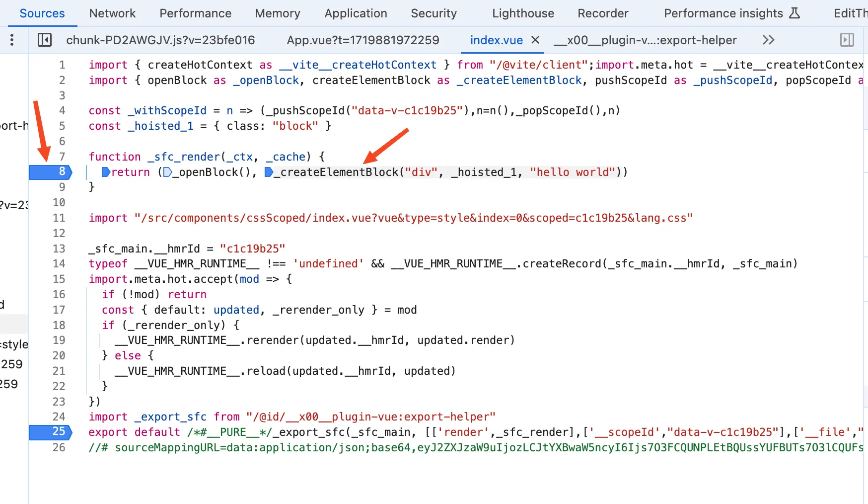Open the Lighthouse panel tab
868x504 pixels.
click(523, 13)
